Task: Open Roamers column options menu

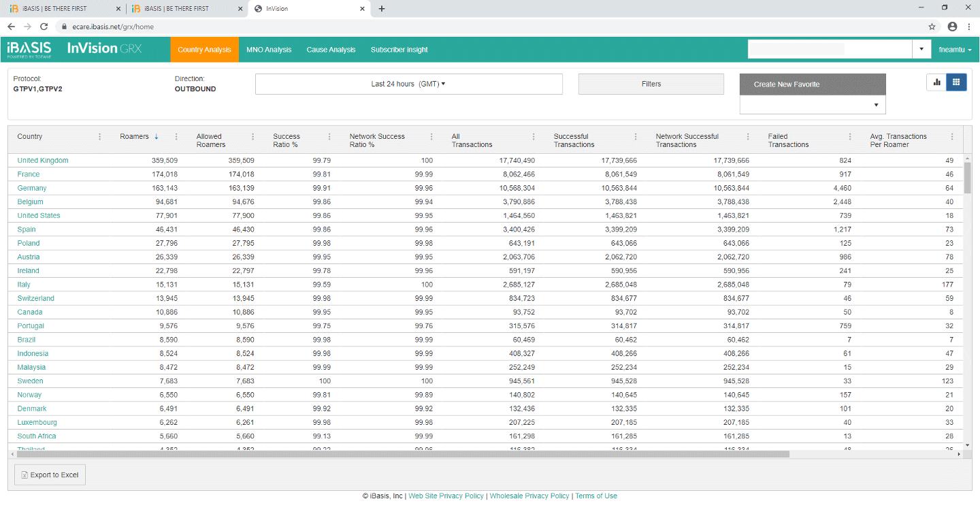Action: [x=176, y=137]
